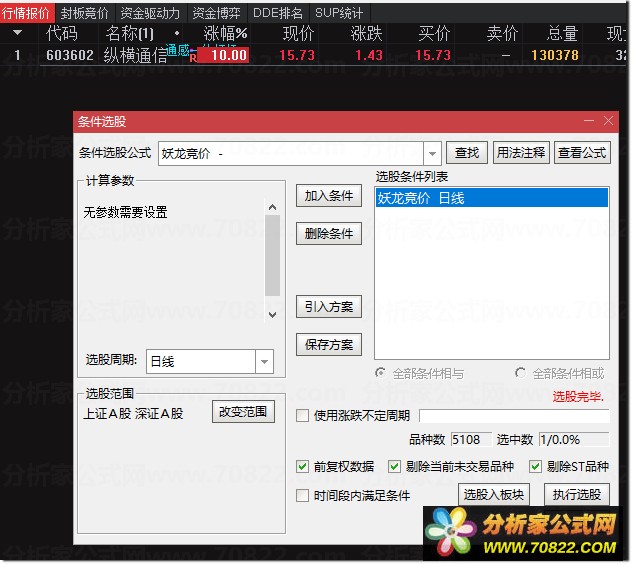This screenshot has height=564, width=633.
Task: Click the parameter panel scrollbar thumb
Action: tap(273, 256)
